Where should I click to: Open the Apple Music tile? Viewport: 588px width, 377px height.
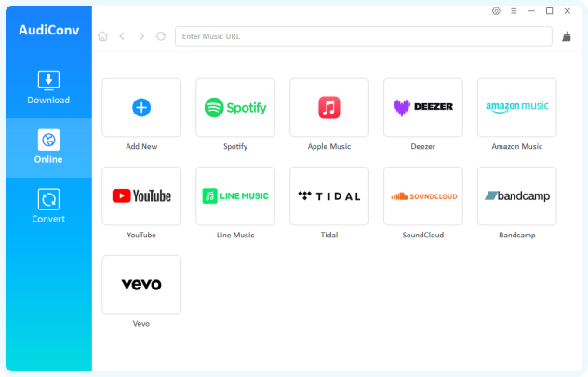pos(329,108)
